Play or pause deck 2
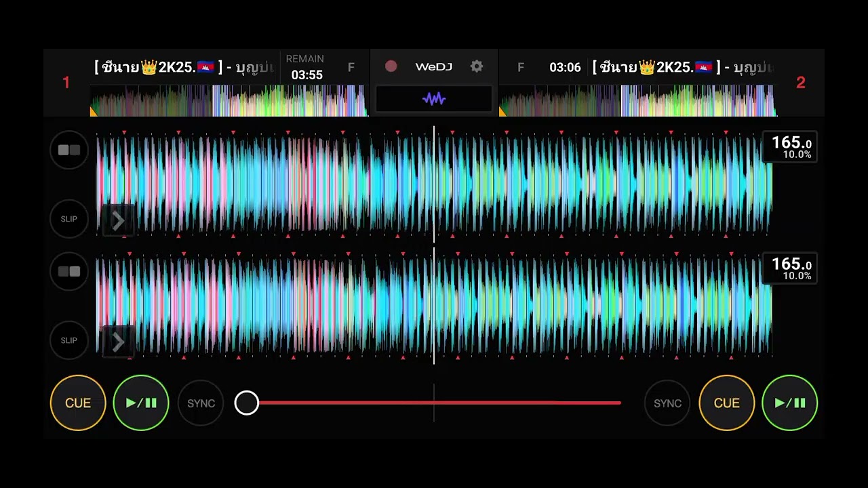The image size is (868, 488). [790, 403]
